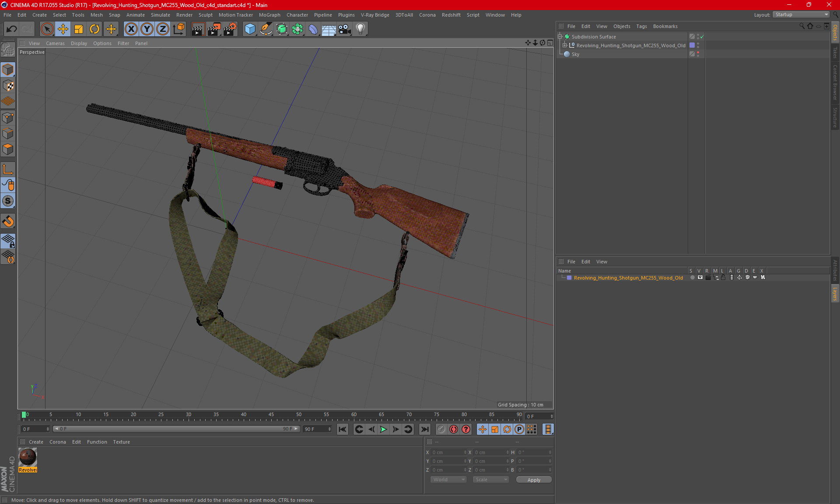Toggle Snap enable magnet icon
Screen dimensions: 840x504
tap(8, 221)
